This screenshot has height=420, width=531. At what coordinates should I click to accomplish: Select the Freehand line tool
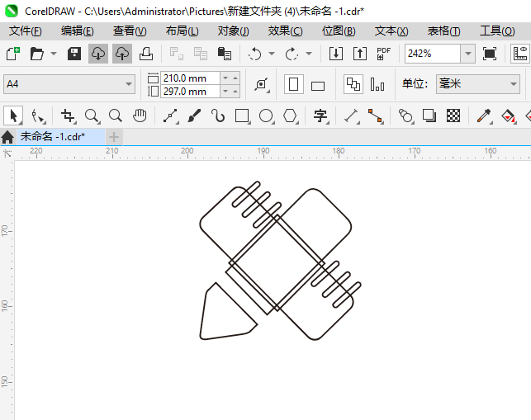tap(170, 116)
